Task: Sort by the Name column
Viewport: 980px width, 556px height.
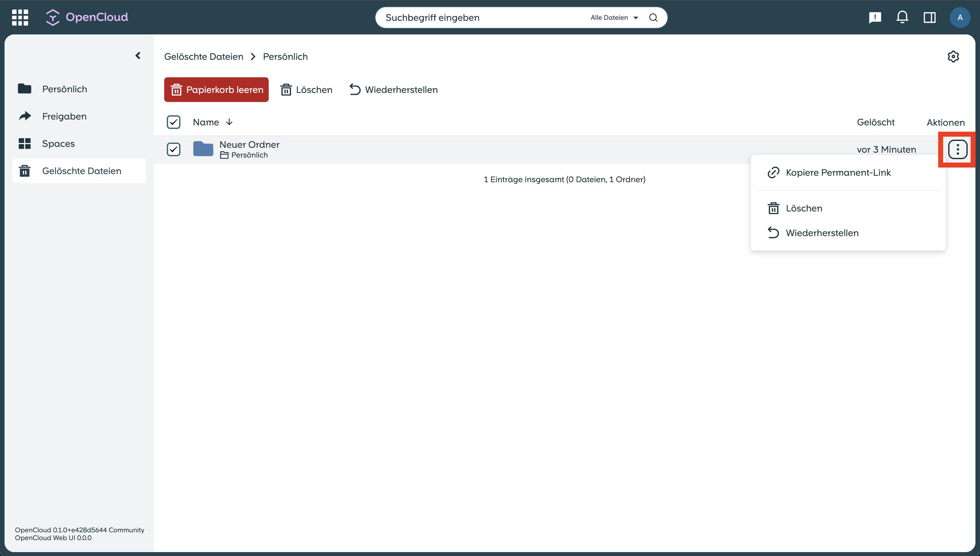Action: click(206, 122)
